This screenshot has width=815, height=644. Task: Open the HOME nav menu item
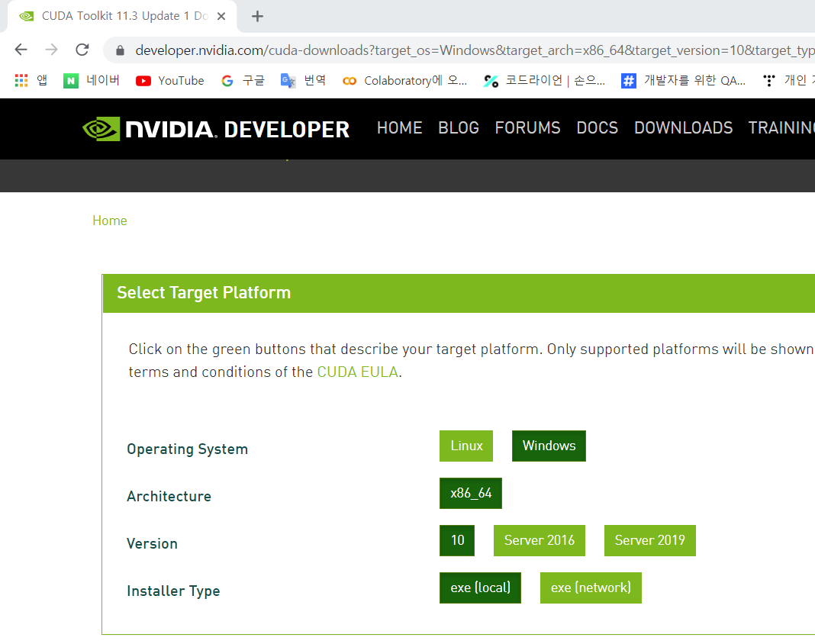coord(399,128)
